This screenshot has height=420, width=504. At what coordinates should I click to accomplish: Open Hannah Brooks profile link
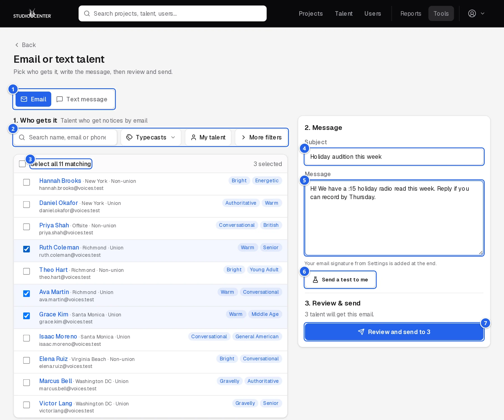click(x=60, y=181)
